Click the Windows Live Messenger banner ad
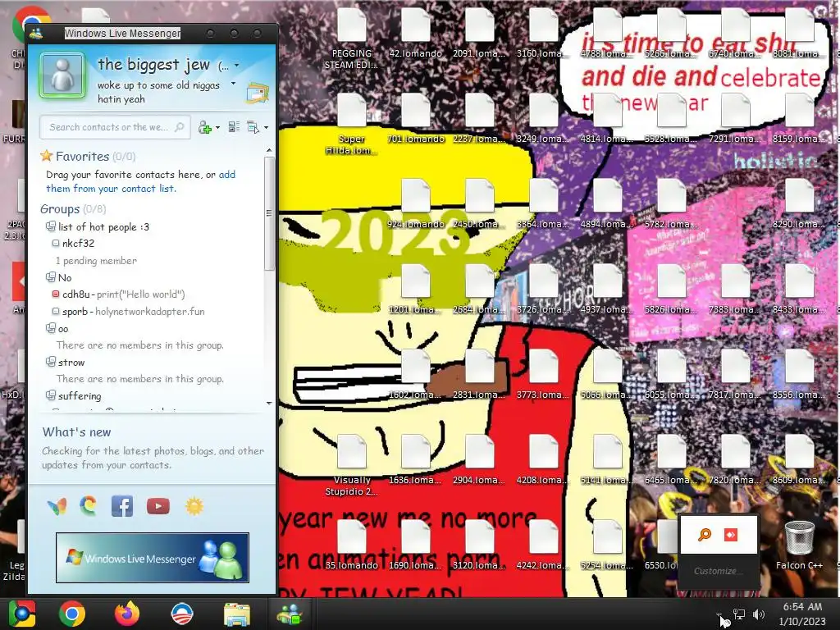Screen dimensions: 840x630 pos(152,558)
